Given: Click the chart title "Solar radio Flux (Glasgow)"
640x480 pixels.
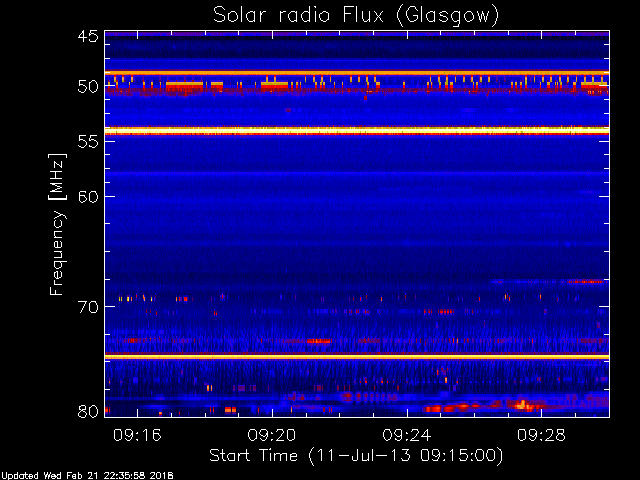Looking at the screenshot, I should click(356, 16).
